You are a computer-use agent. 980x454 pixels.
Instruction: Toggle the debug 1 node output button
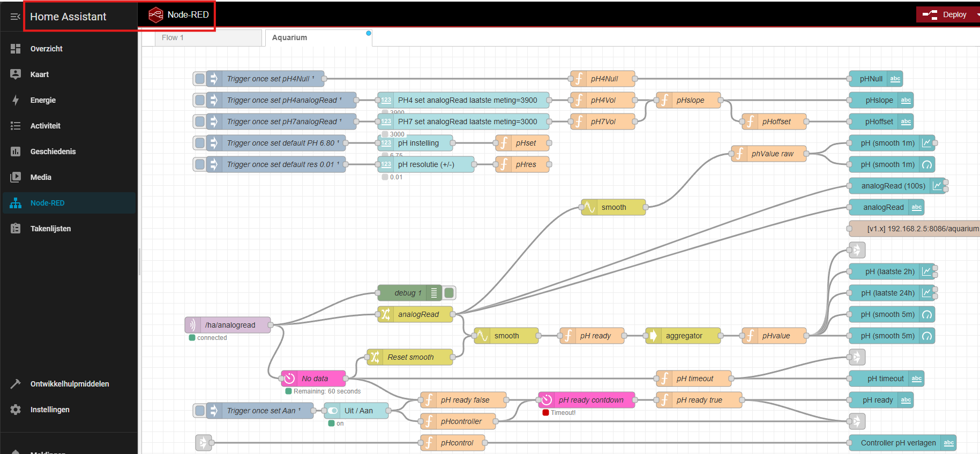click(x=450, y=293)
